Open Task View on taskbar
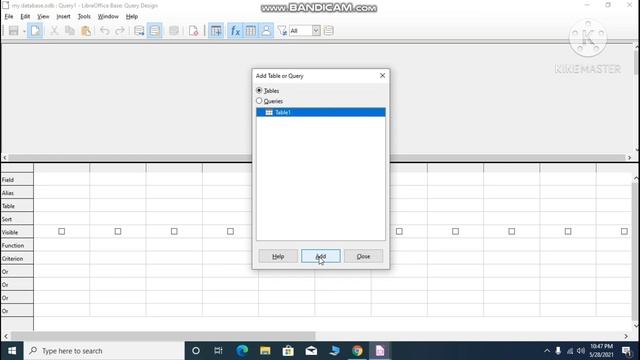Image resolution: width=640 pixels, height=360 pixels. tap(218, 351)
